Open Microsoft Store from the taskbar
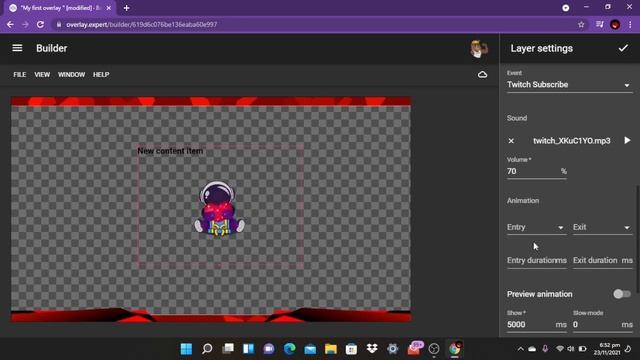Image resolution: width=640 pixels, height=360 pixels. point(351,349)
